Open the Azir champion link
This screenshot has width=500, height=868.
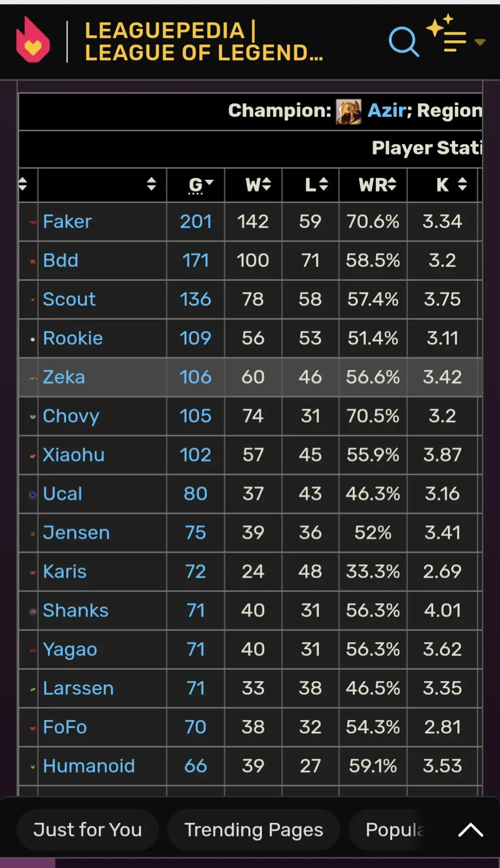387,111
